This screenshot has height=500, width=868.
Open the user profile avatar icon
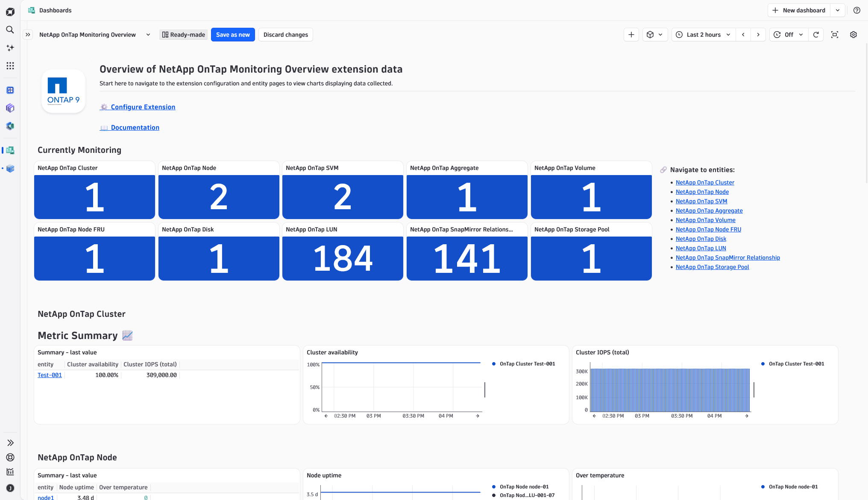click(x=10, y=488)
